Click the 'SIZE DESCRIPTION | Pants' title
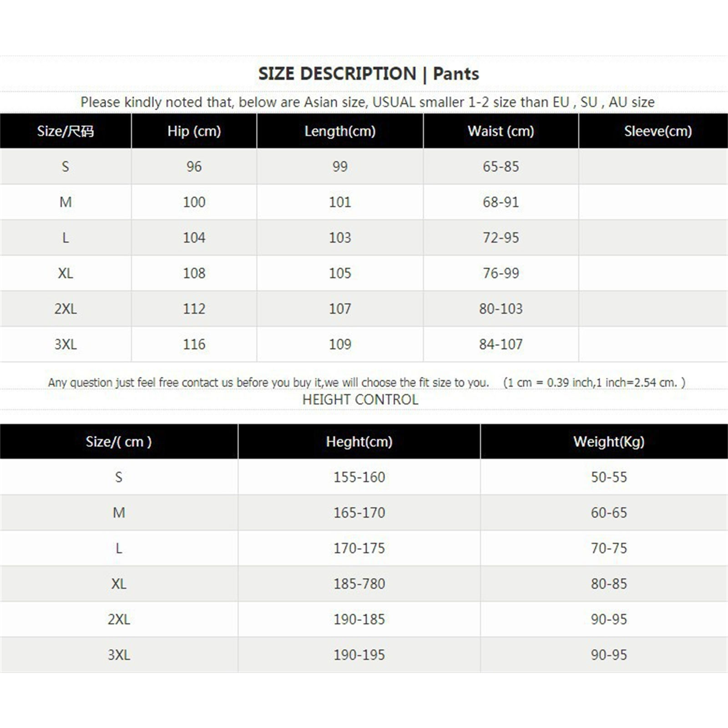728x728 pixels. (x=369, y=74)
